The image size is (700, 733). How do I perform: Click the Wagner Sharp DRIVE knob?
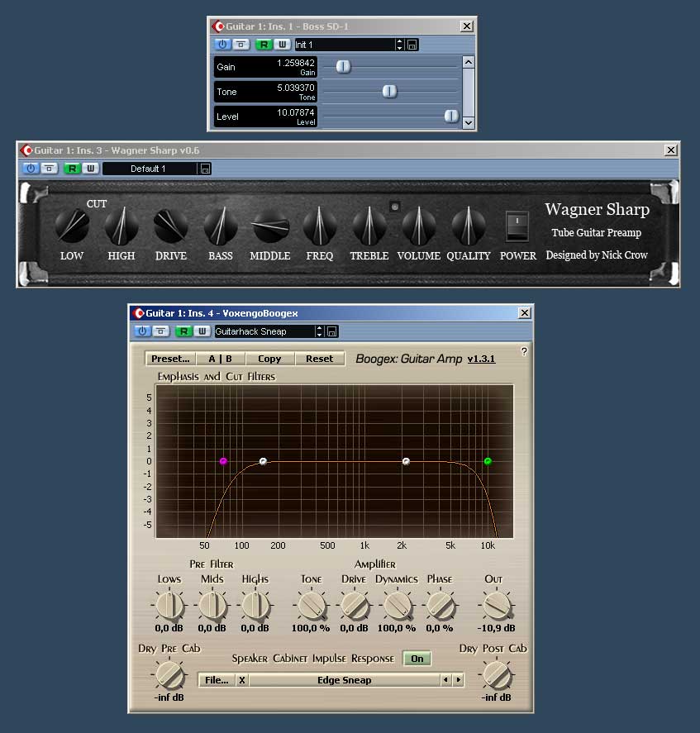click(x=171, y=225)
